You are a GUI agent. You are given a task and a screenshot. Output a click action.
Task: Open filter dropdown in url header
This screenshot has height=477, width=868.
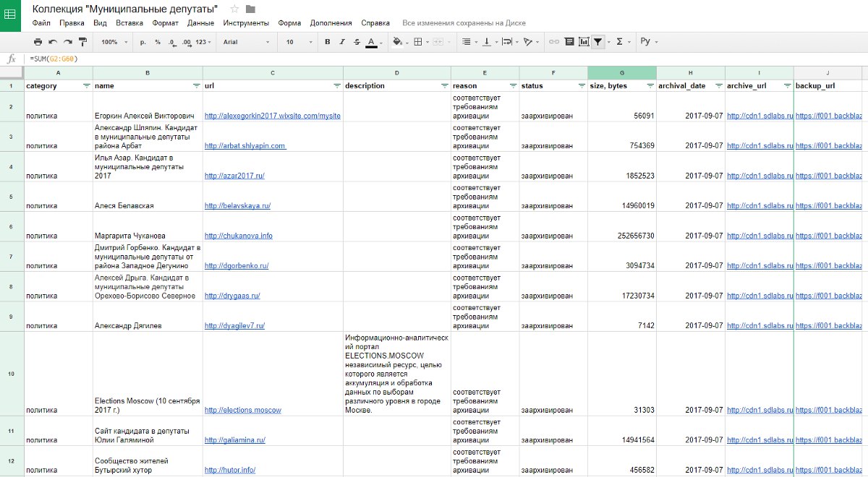(x=336, y=85)
